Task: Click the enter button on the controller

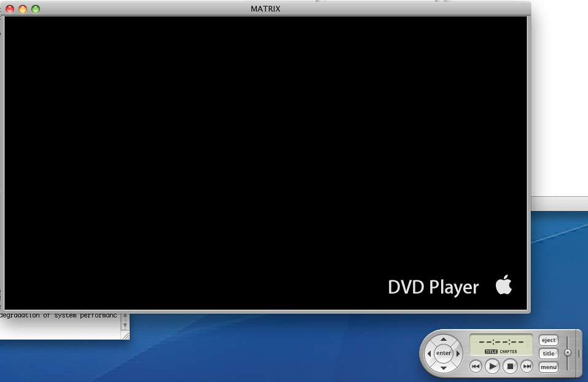Action: 443,353
